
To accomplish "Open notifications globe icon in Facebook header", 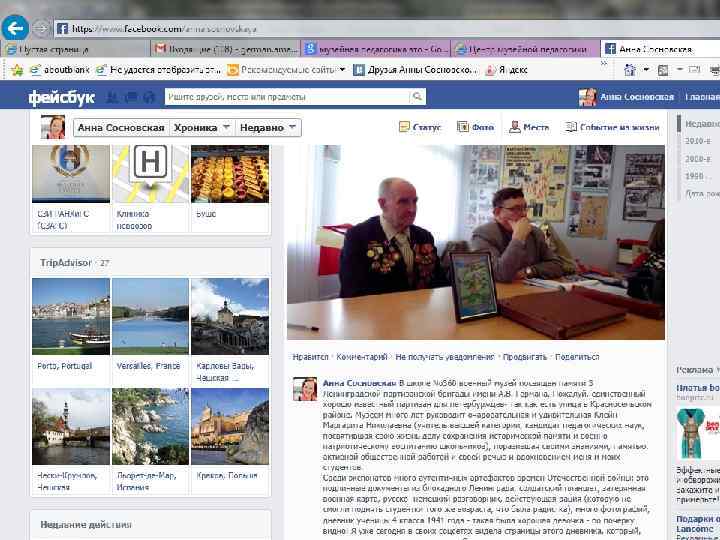I will pyautogui.click(x=149, y=97).
